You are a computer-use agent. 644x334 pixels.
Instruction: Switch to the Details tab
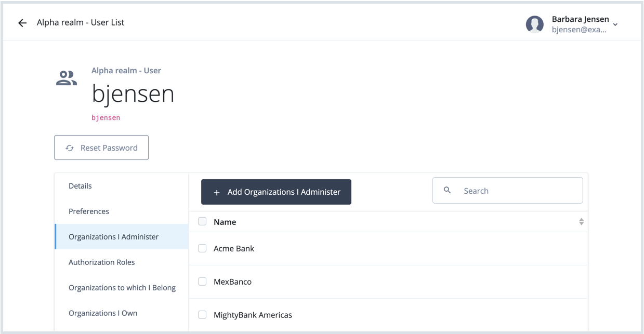80,185
